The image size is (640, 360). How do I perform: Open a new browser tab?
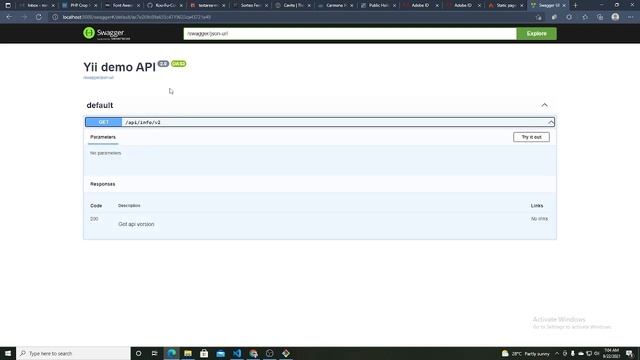tap(576, 5)
